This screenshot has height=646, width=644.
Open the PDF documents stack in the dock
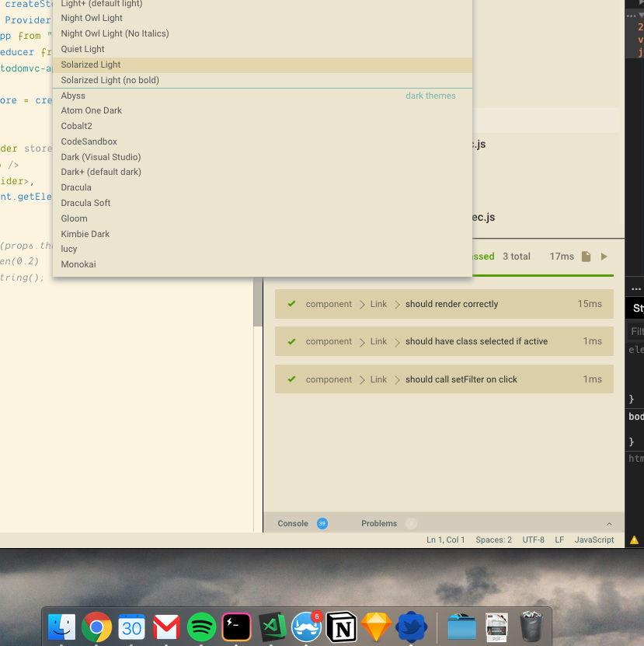point(496,627)
